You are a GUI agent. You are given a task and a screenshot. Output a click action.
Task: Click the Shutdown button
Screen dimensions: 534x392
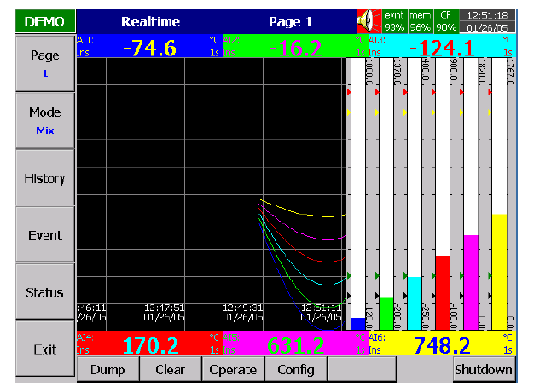[x=484, y=369]
